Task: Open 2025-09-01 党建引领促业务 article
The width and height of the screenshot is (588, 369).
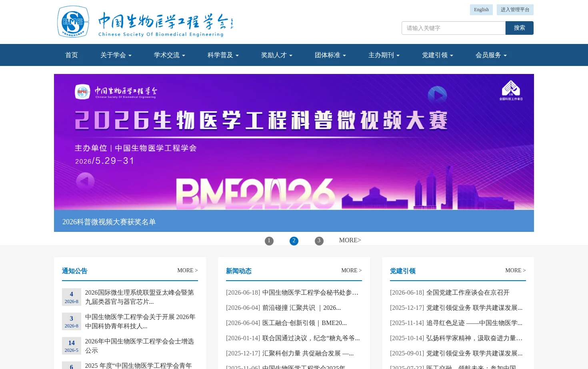Action: [x=474, y=353]
